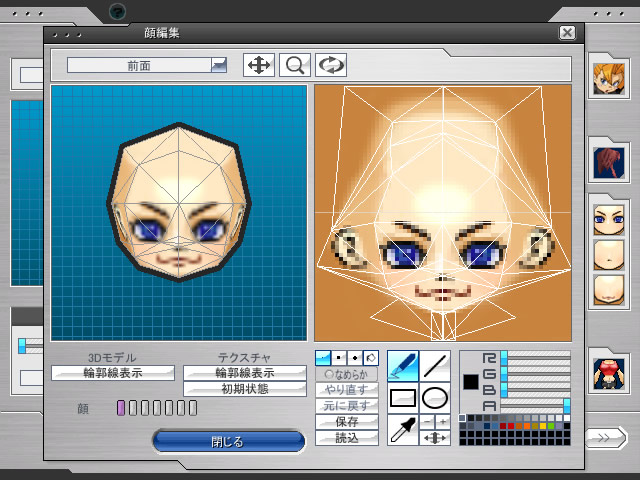The height and width of the screenshot is (480, 640).
Task: Increase brush size with plus button
Action: [443, 422]
